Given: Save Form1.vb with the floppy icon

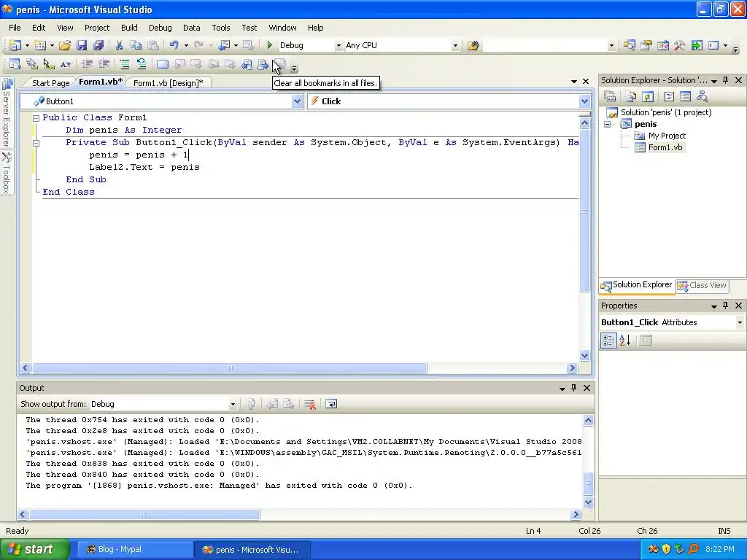Looking at the screenshot, I should click(82, 45).
